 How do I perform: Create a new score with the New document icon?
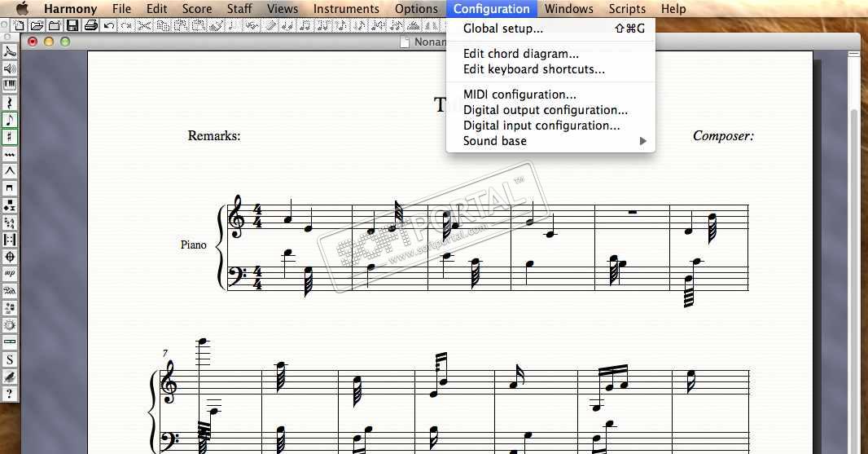pos(20,25)
